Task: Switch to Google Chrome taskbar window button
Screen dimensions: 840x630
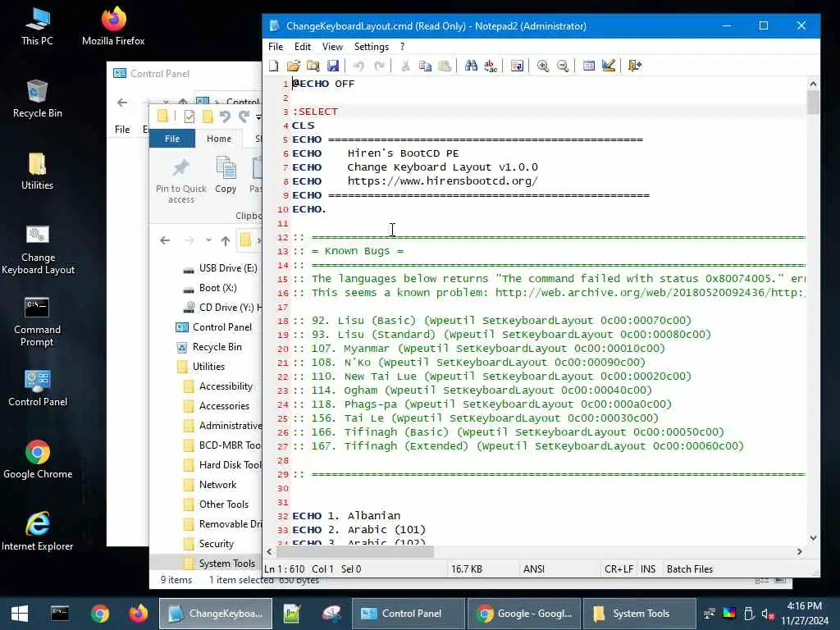Action: (524, 614)
